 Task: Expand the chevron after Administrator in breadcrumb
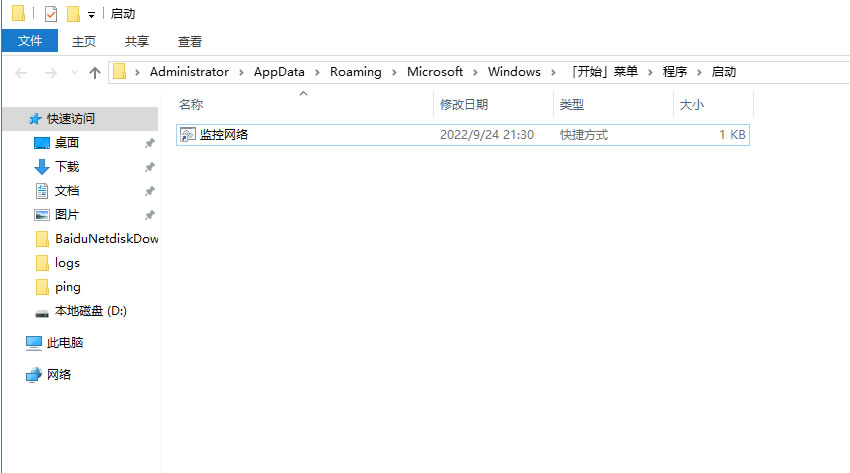[x=241, y=72]
